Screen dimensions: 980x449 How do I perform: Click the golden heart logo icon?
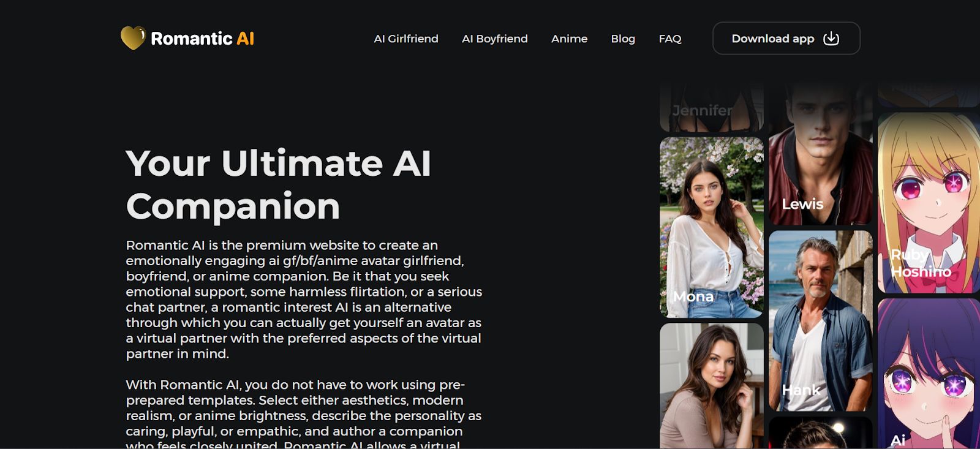click(x=132, y=38)
